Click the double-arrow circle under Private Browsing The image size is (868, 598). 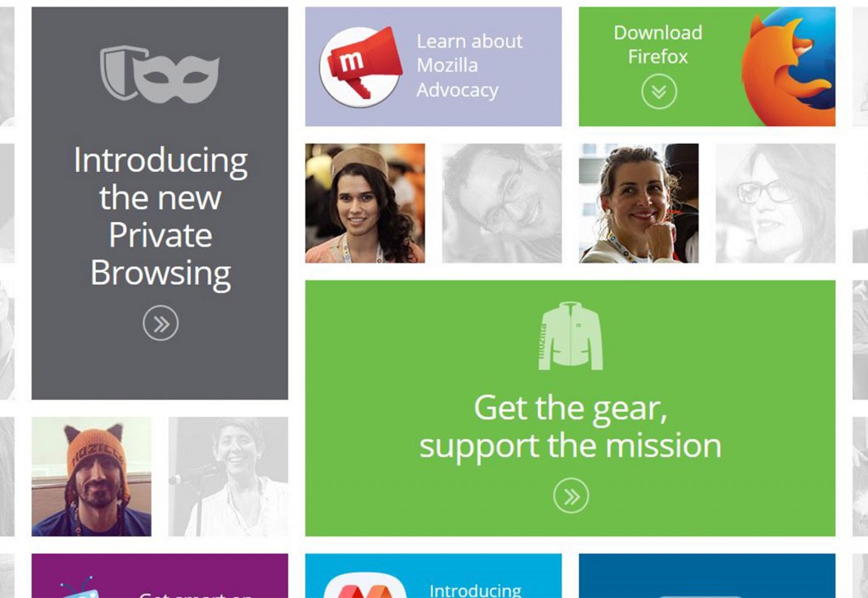[160, 323]
